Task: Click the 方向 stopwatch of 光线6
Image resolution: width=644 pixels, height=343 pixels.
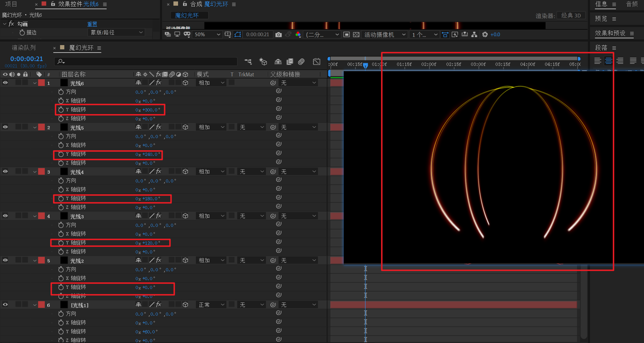Action: [61, 92]
